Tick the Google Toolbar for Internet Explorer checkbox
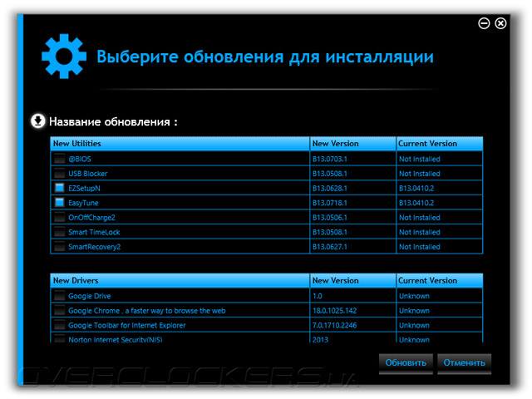532x399 pixels. (59, 325)
